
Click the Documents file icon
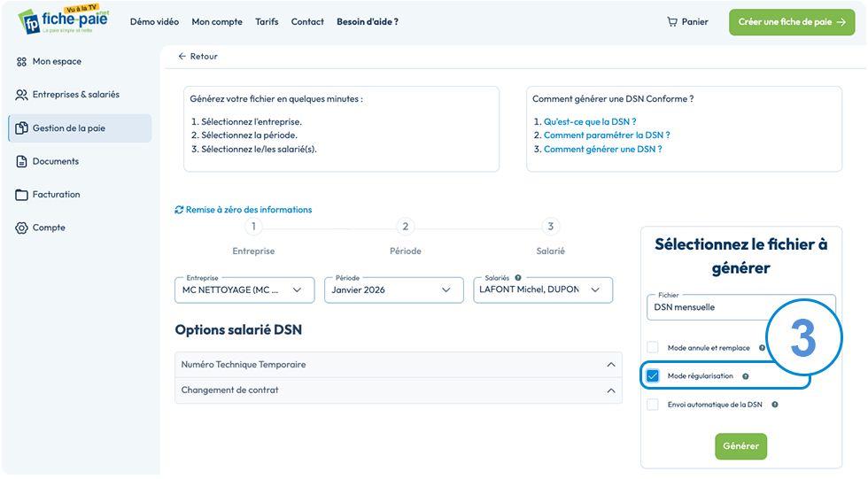click(21, 161)
